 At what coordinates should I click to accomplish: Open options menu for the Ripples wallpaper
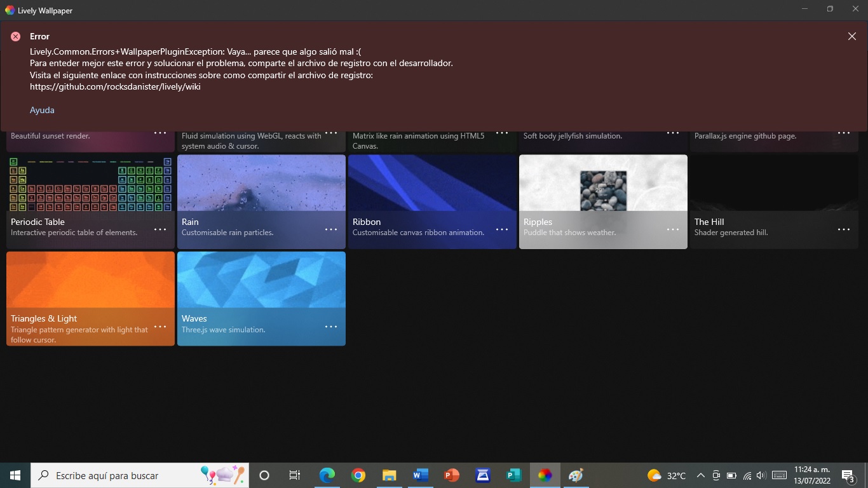pyautogui.click(x=672, y=229)
